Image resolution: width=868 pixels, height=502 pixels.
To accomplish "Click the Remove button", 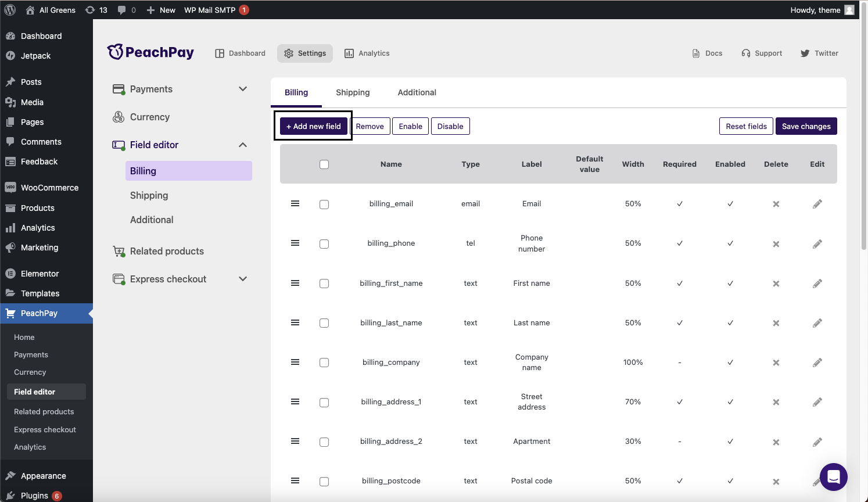I will point(370,126).
